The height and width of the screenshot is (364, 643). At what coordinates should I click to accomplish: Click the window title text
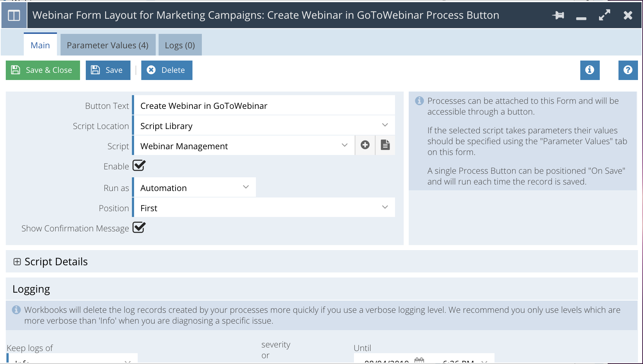click(266, 15)
